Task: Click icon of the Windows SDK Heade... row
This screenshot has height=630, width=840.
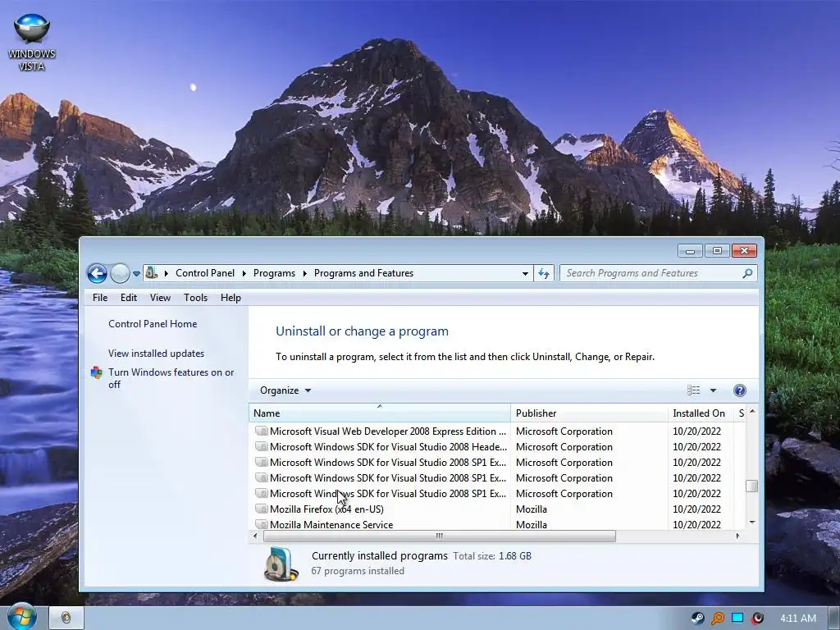Action: pos(262,447)
